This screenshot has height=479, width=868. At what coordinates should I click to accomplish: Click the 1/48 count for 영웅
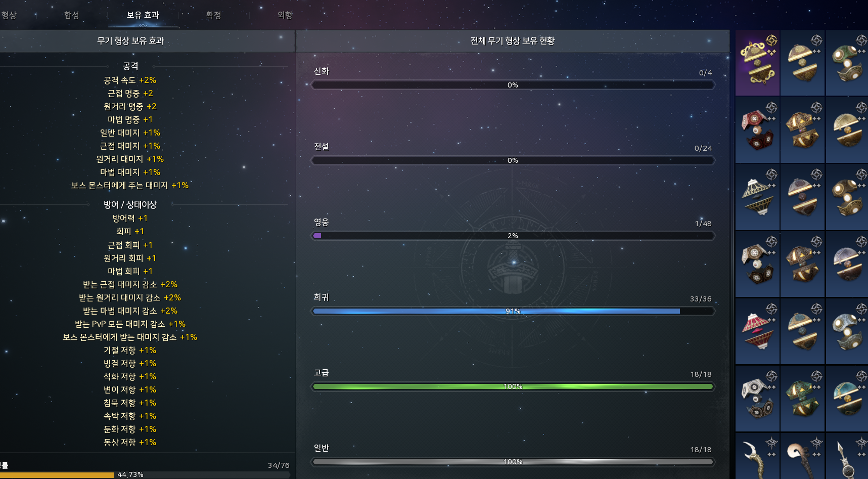[703, 224]
